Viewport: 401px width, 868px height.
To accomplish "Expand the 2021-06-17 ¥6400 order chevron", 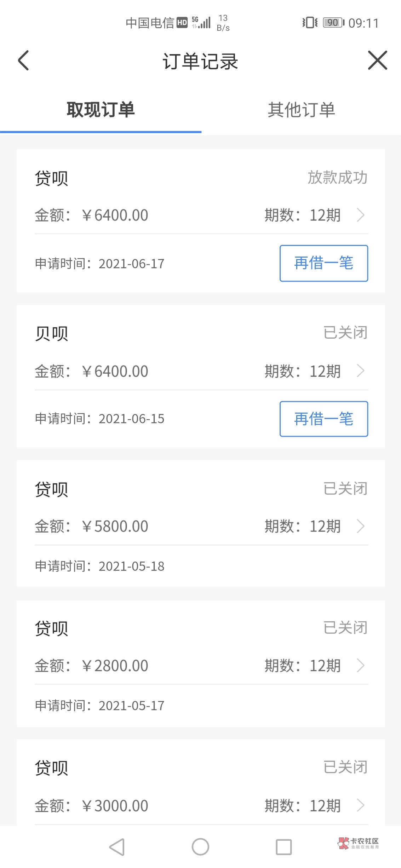I will (x=361, y=215).
